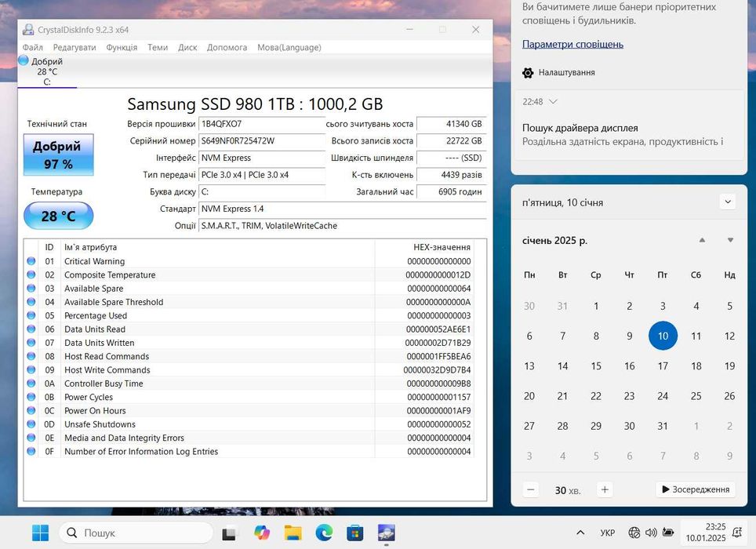Select Number of Error Information Log Entries row
Viewport: 756px width, 549px height.
[x=249, y=451]
